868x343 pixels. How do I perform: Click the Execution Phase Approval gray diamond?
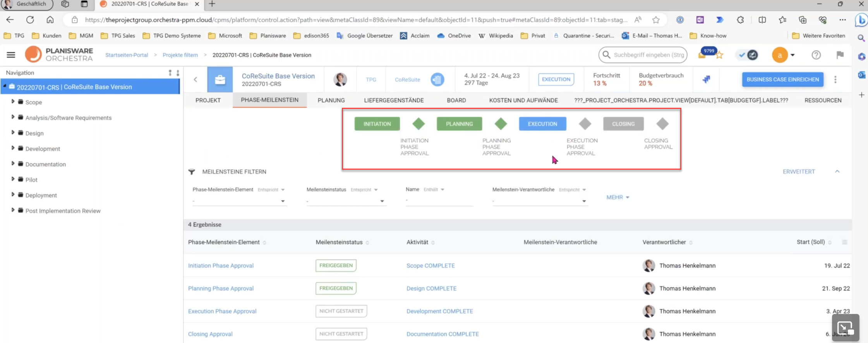[585, 124]
